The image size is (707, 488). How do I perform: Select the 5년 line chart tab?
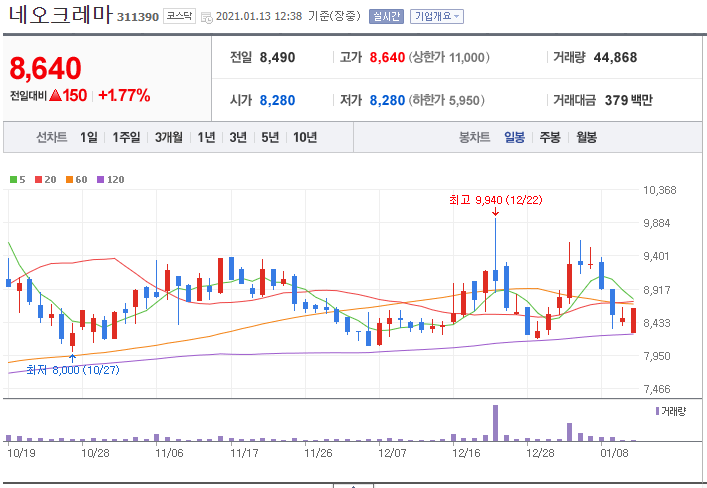pyautogui.click(x=270, y=137)
